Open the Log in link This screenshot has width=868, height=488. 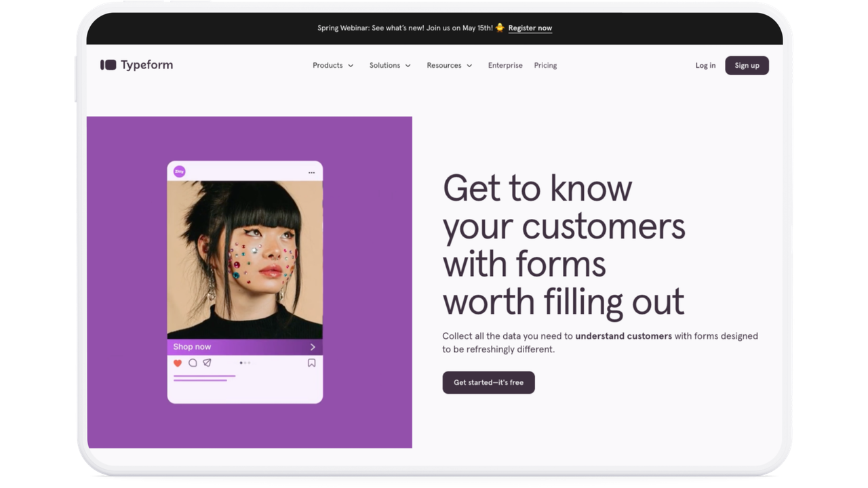705,66
